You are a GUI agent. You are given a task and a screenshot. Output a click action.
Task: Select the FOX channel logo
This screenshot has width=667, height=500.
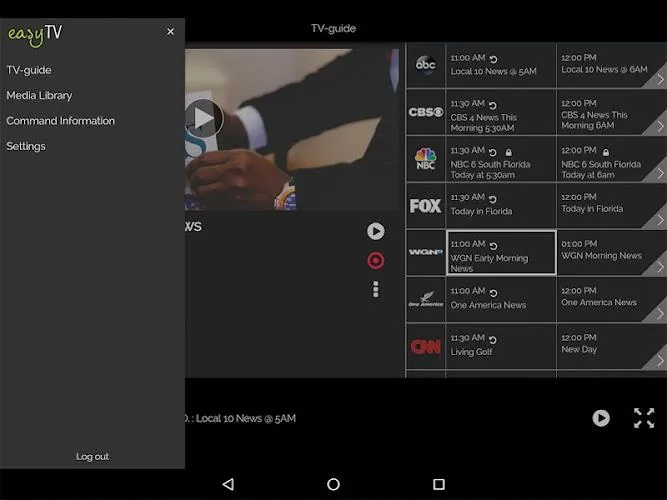pos(426,206)
